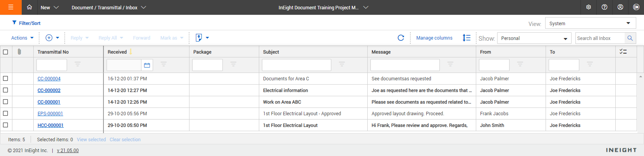Expand the View System dropdown
This screenshot has height=156, width=644.
(x=590, y=23)
